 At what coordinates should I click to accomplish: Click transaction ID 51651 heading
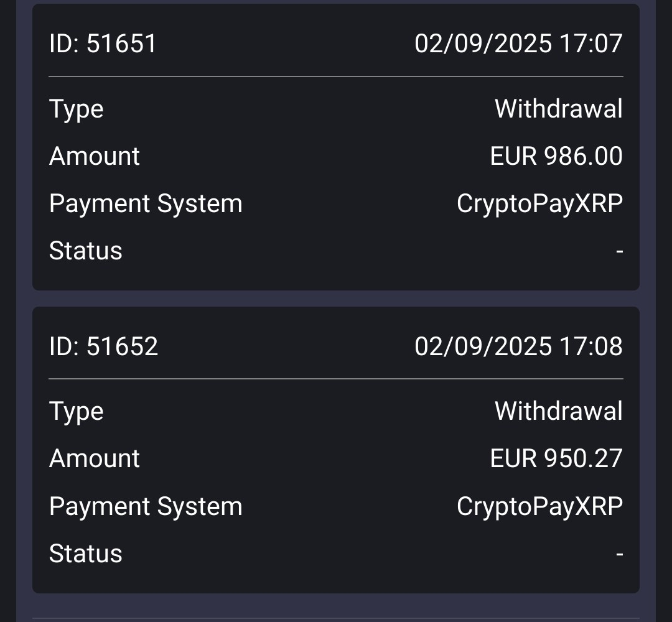[103, 44]
